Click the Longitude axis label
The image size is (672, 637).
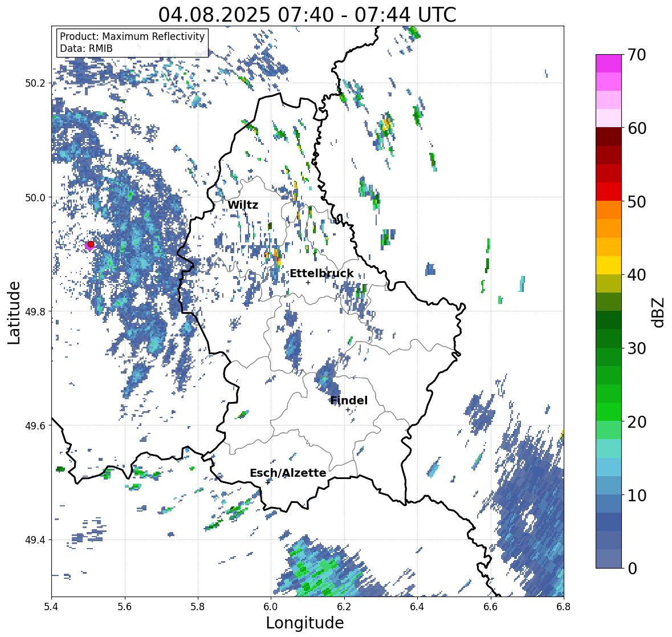305,623
